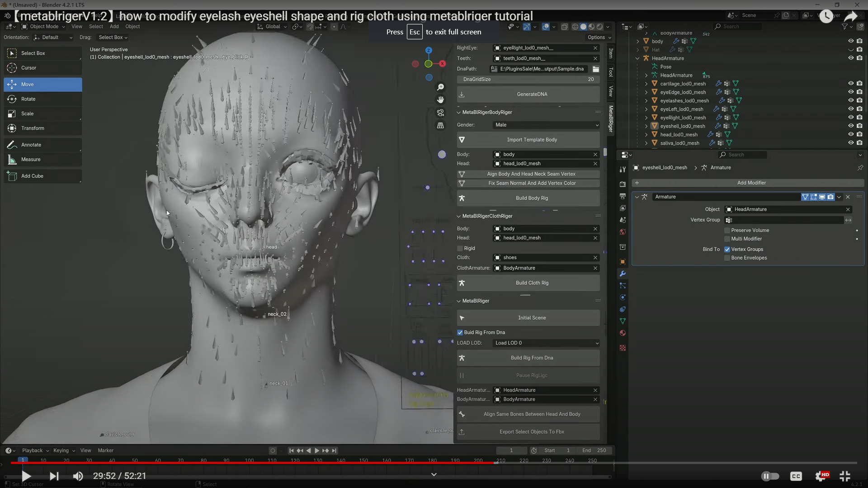This screenshot has height=488, width=868.
Task: Switch to the MetaBlRiger sidebar tab
Action: (610, 118)
